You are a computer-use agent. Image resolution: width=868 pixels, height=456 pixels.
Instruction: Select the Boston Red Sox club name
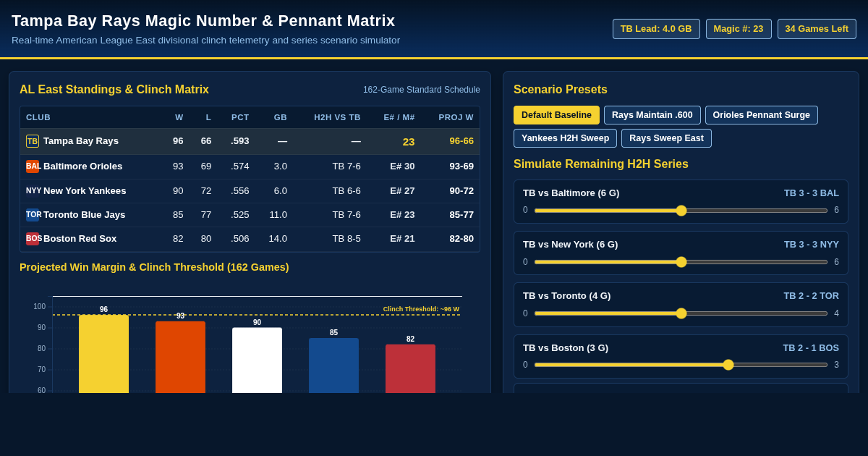pos(80,239)
